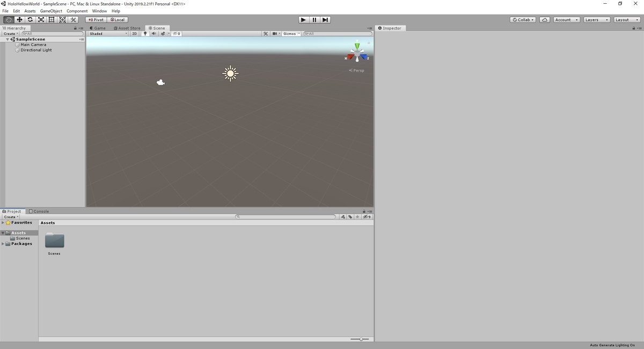This screenshot has height=349, width=644.
Task: Start Play mode
Action: (303, 20)
